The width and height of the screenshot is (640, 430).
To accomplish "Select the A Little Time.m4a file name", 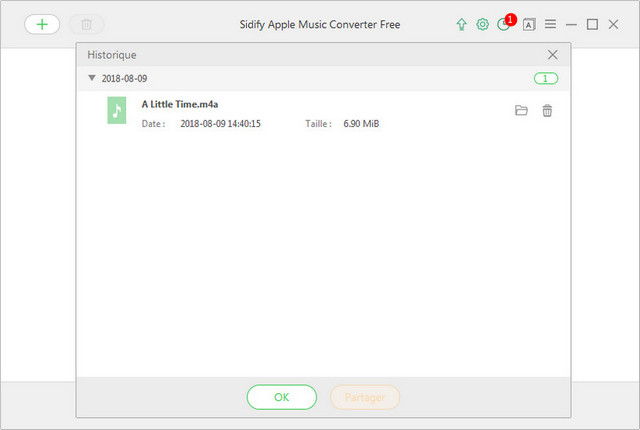I will [x=180, y=104].
